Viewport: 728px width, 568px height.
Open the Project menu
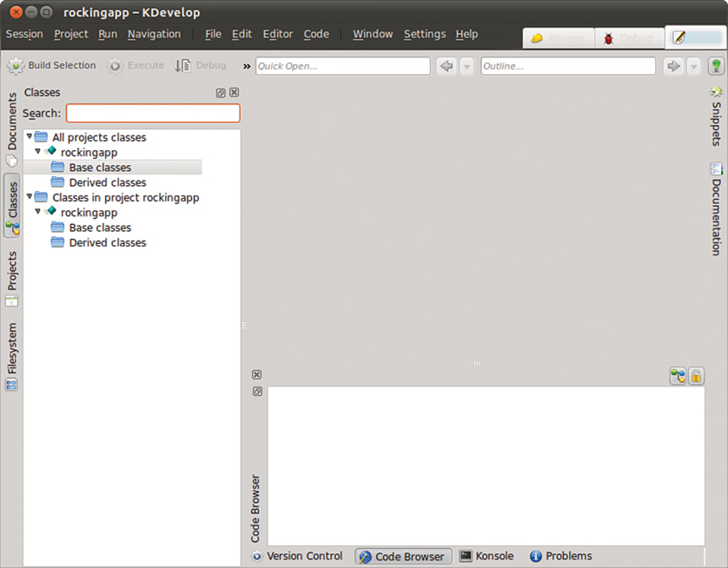click(x=71, y=34)
